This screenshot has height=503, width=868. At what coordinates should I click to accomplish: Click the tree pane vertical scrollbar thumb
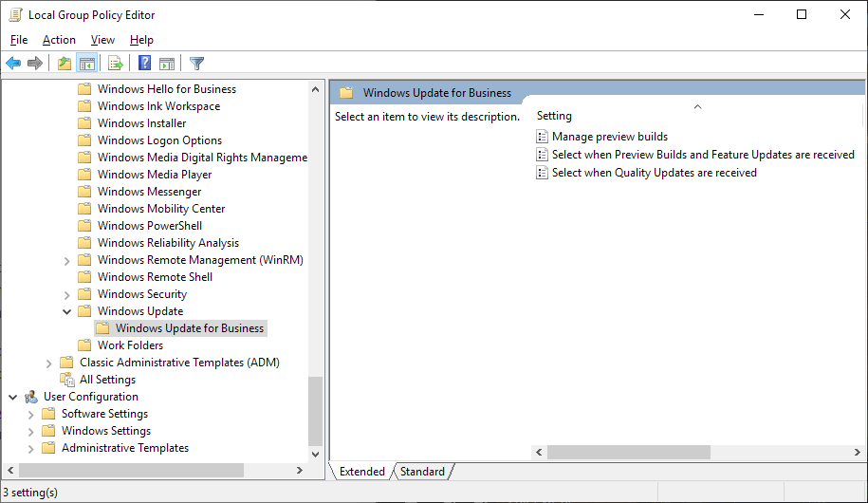pyautogui.click(x=316, y=411)
